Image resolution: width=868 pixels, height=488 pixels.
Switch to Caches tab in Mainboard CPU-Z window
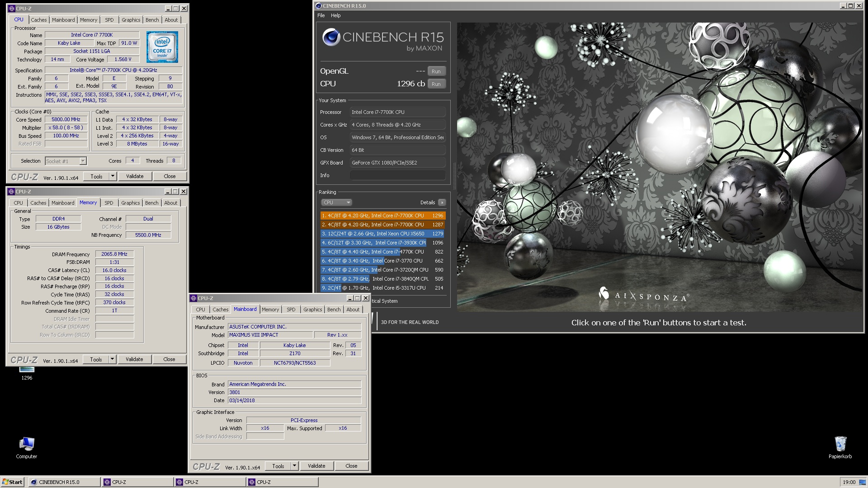click(x=221, y=310)
